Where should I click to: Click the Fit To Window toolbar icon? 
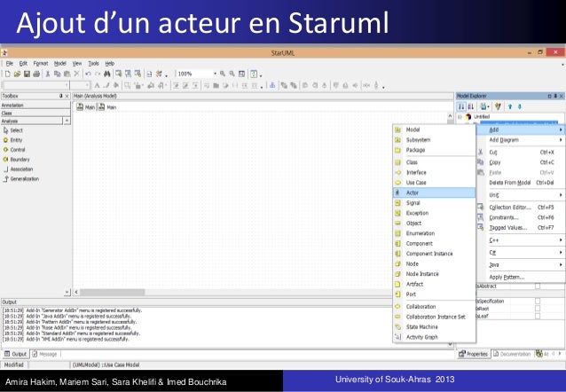point(242,74)
